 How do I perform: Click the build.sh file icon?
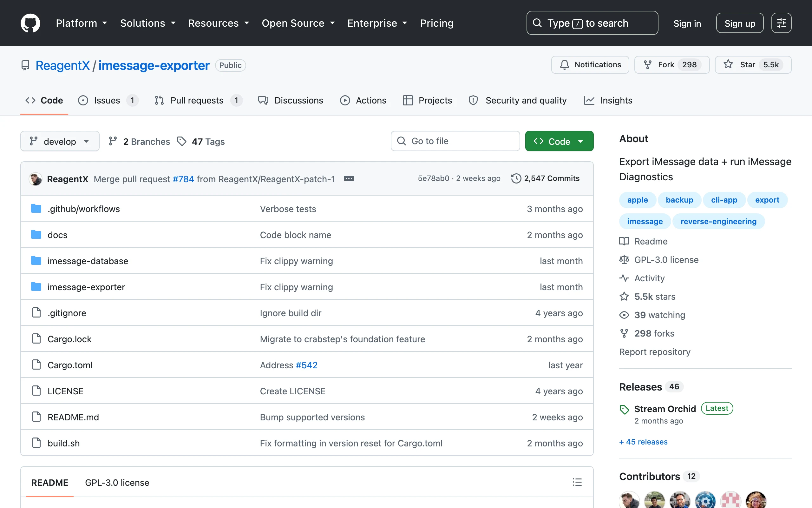coord(36,443)
